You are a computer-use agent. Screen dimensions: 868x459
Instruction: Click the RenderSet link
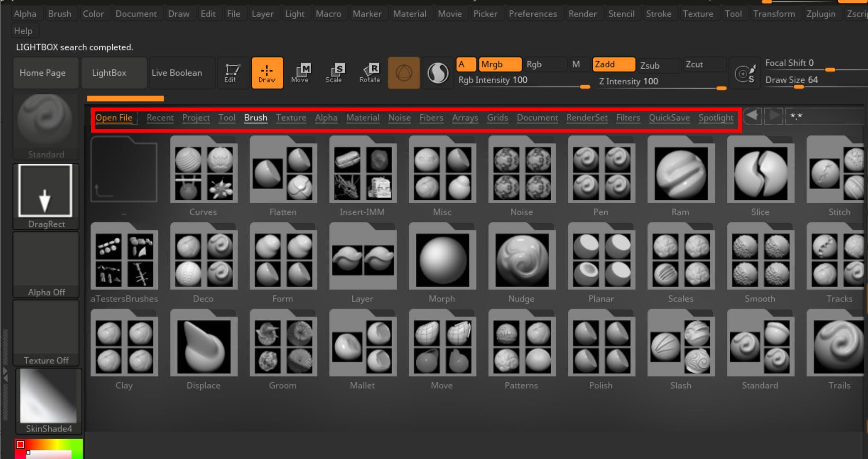(x=587, y=117)
